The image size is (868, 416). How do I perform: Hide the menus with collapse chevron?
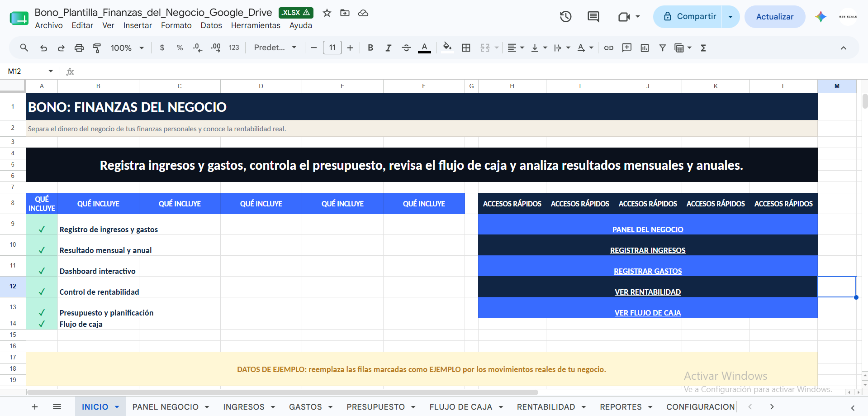click(844, 48)
